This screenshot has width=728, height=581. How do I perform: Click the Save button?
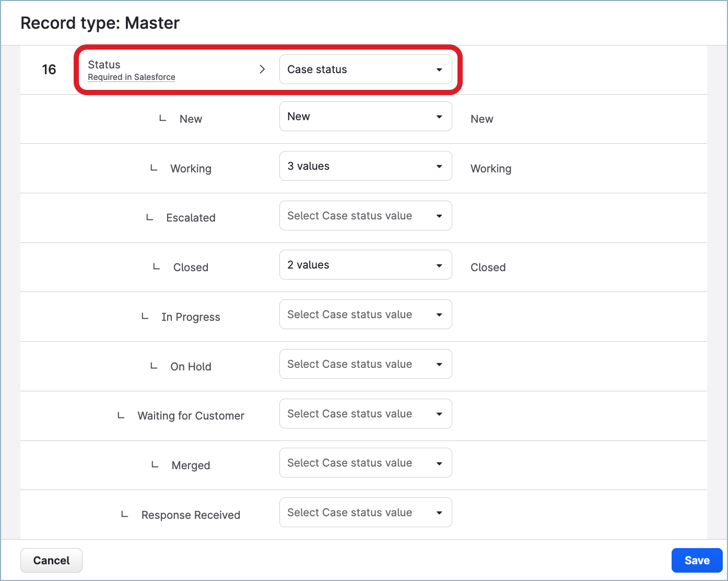coord(697,560)
